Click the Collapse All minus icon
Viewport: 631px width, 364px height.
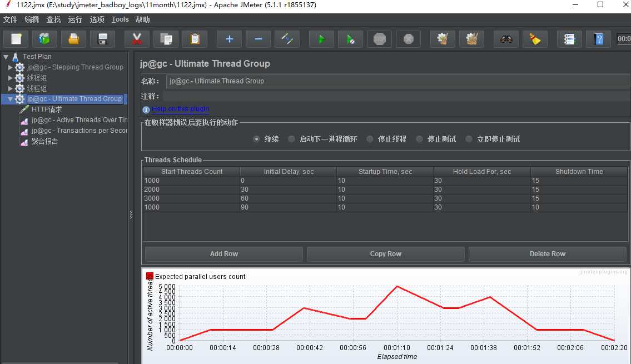258,39
